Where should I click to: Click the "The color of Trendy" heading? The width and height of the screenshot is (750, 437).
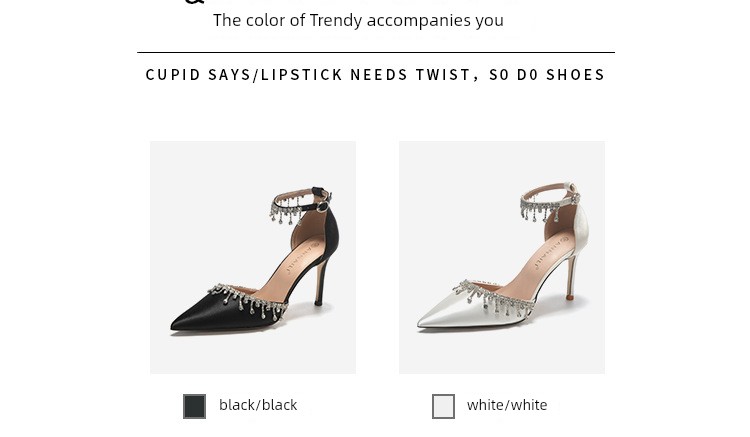tap(358, 20)
